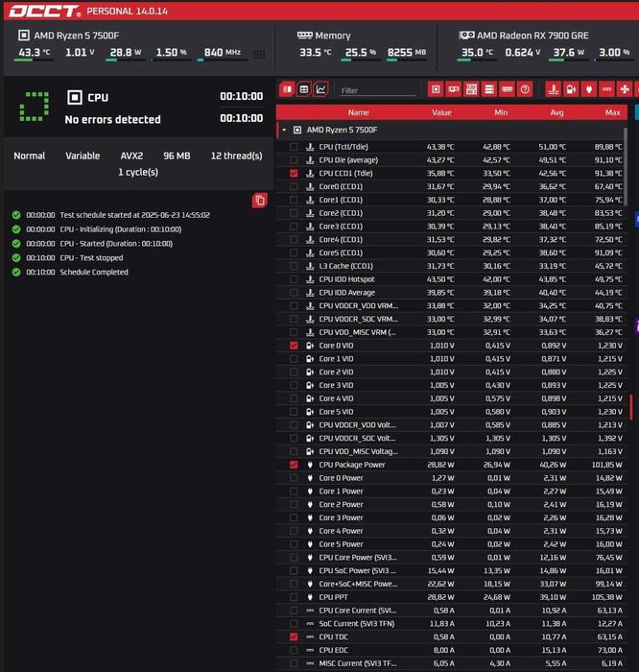Click thermometer icon of CPU (Tctl/Tdie) row
This screenshot has width=639, height=672.
310,147
